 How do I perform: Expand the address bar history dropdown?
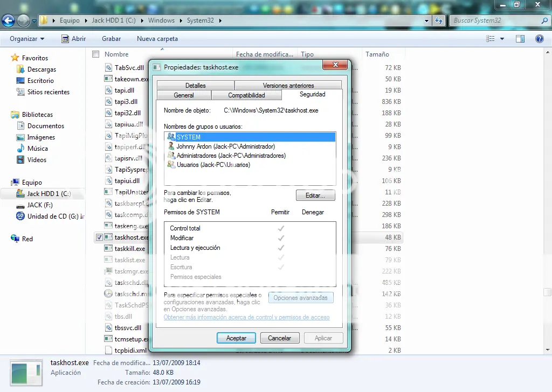click(427, 21)
